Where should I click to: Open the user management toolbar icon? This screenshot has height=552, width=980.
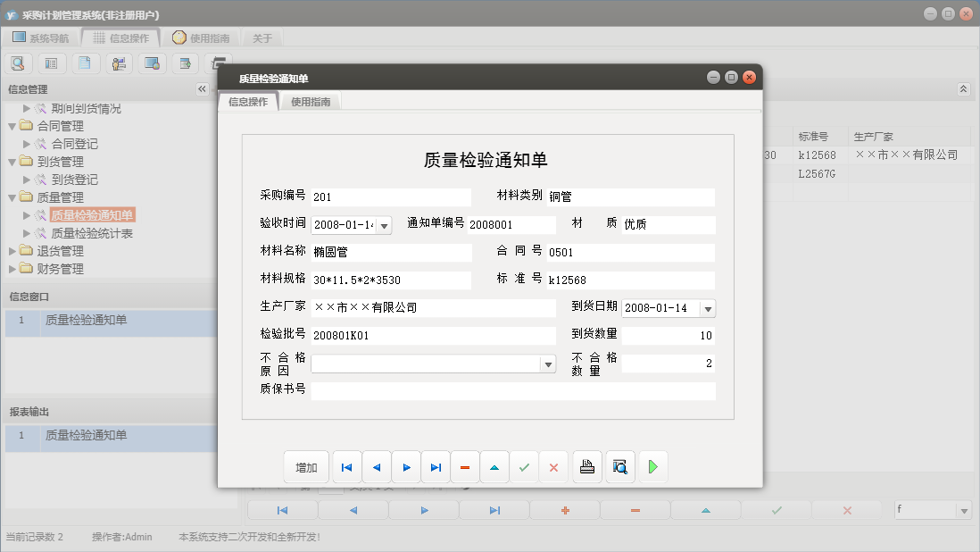click(118, 63)
